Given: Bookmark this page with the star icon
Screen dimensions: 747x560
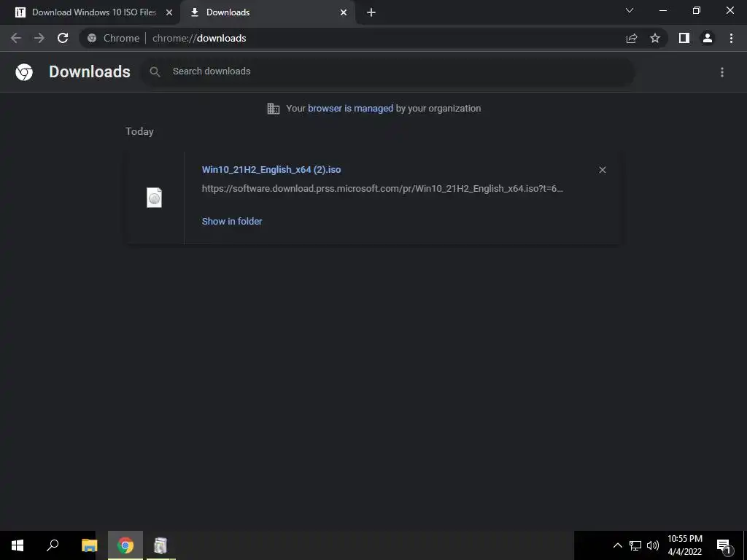Looking at the screenshot, I should [x=655, y=38].
